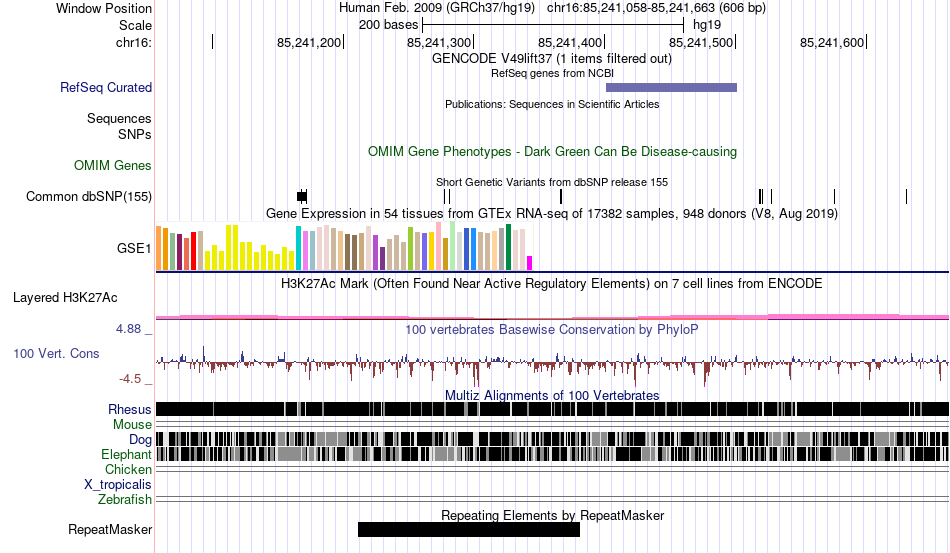Click the thick leftmost dbSNP variant mark
Image resolution: width=950 pixels, height=553 pixels.
pyautogui.click(x=302, y=196)
